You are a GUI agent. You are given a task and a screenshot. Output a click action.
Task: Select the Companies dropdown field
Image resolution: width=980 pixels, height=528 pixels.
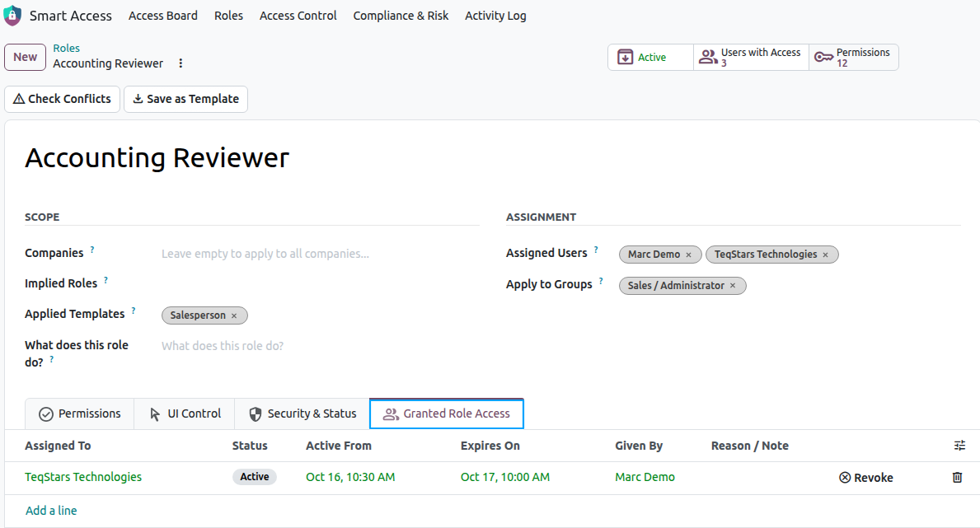320,254
